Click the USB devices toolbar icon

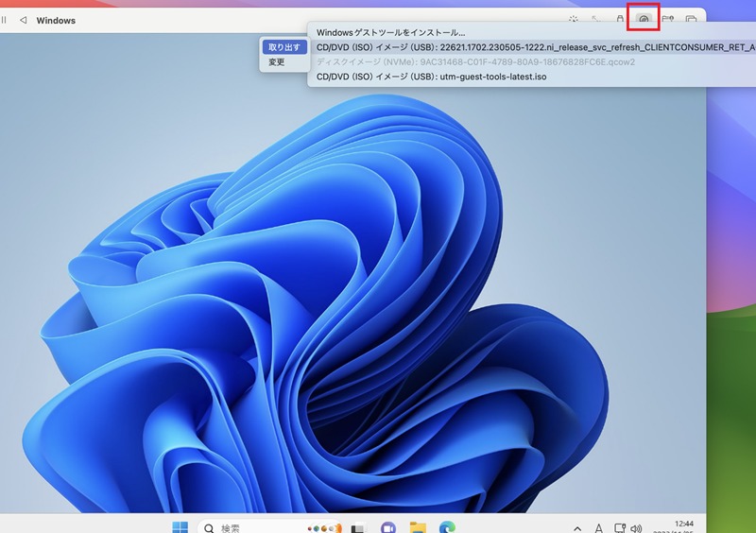620,19
